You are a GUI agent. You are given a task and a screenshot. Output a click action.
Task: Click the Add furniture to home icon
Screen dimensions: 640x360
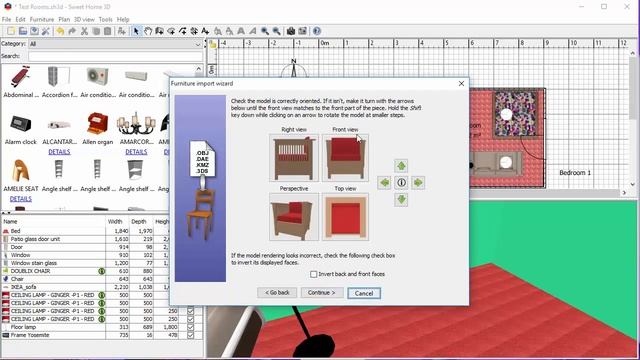(x=122, y=31)
